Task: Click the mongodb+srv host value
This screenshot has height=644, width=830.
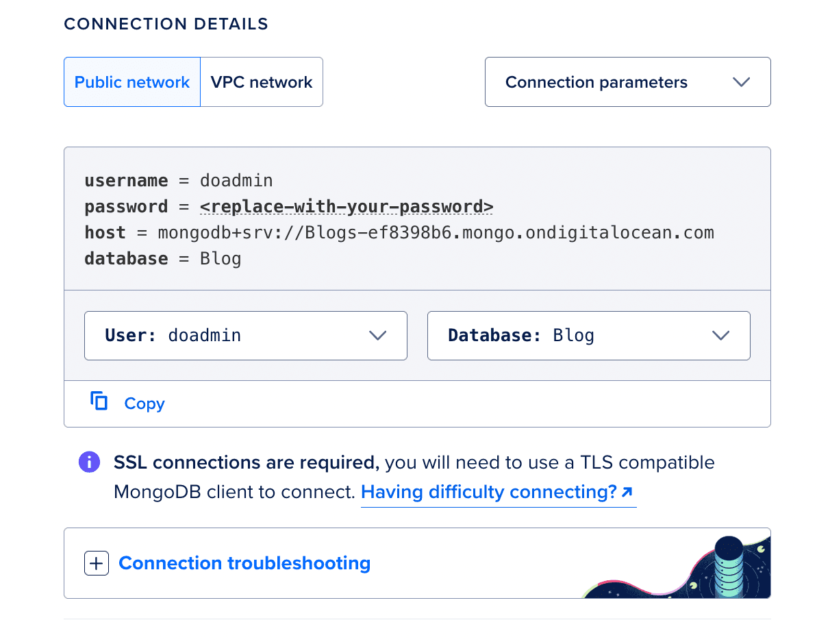Action: tap(436, 233)
